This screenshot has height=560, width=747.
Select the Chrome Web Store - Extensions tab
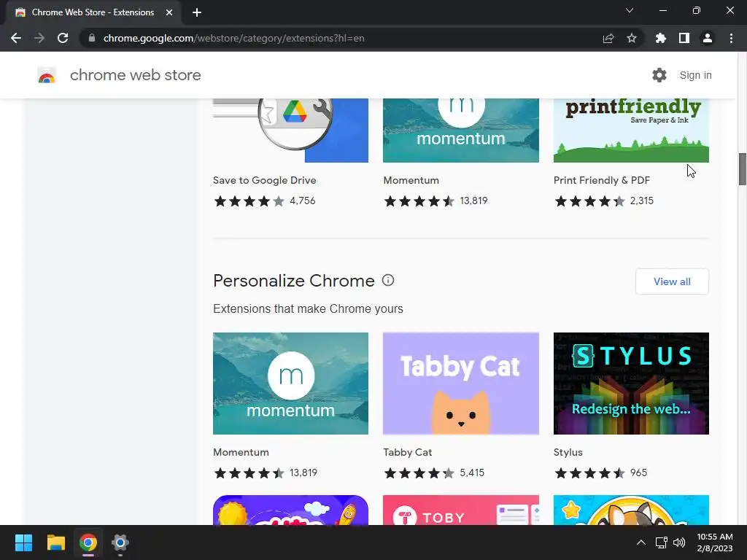[93, 12]
